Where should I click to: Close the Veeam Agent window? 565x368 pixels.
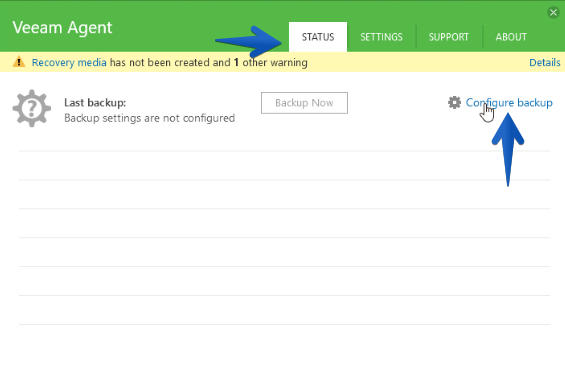pos(553,13)
